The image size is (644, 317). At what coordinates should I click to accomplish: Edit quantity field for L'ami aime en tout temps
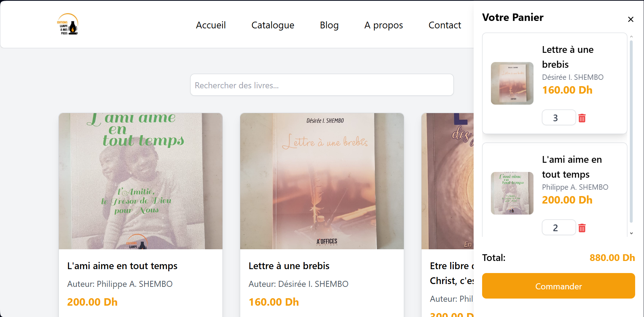click(558, 228)
